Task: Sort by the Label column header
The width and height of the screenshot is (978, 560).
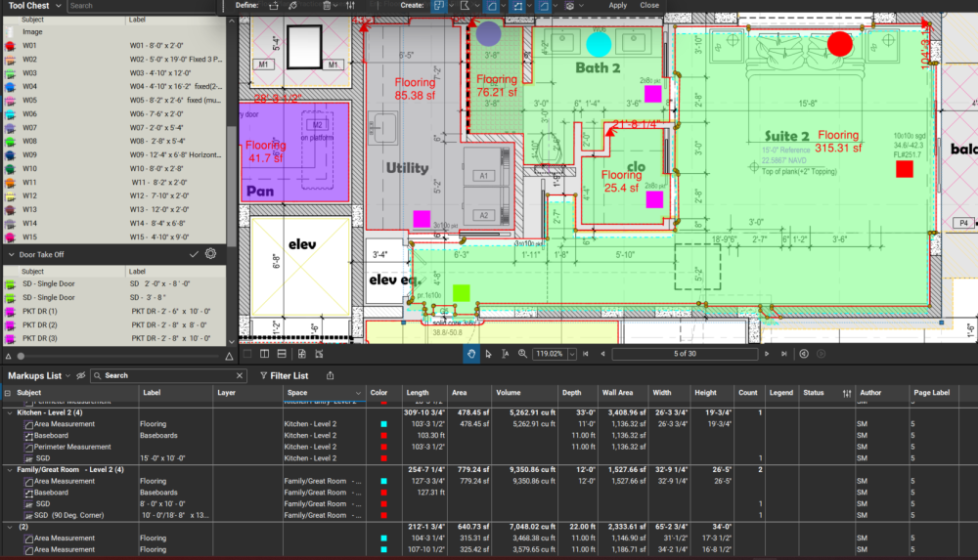Action: tap(152, 393)
